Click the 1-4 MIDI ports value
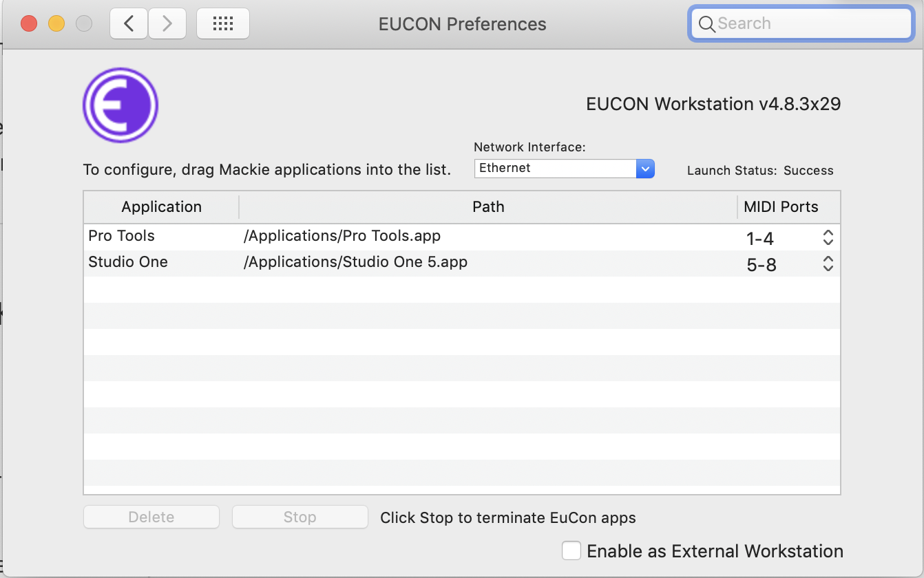Screen dimensions: 924x578 (760, 239)
